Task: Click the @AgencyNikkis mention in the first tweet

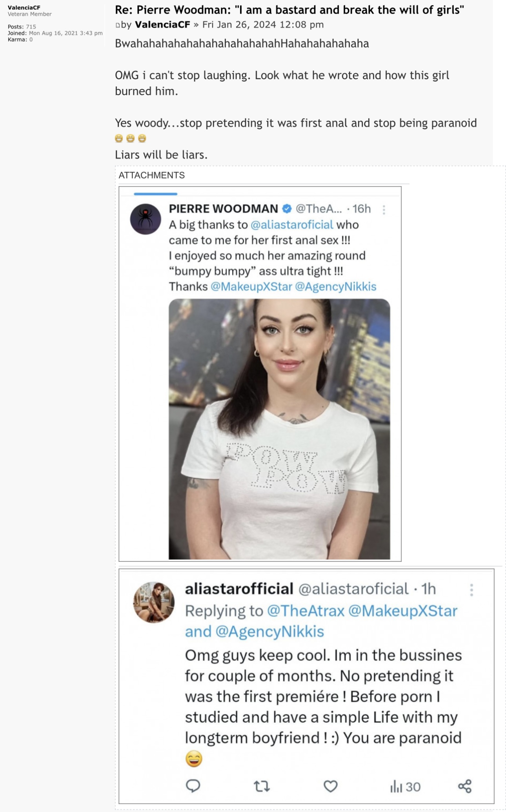Action: [335, 286]
